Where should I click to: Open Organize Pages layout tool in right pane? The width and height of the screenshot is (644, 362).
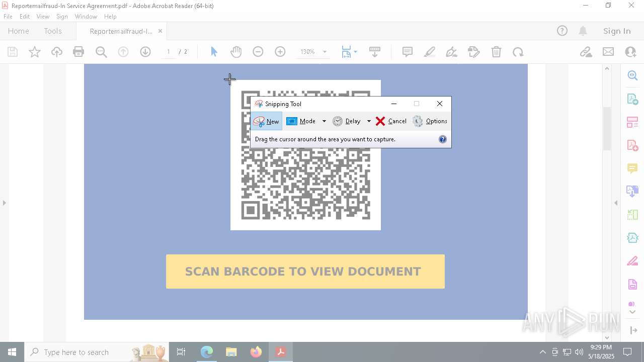click(x=632, y=122)
